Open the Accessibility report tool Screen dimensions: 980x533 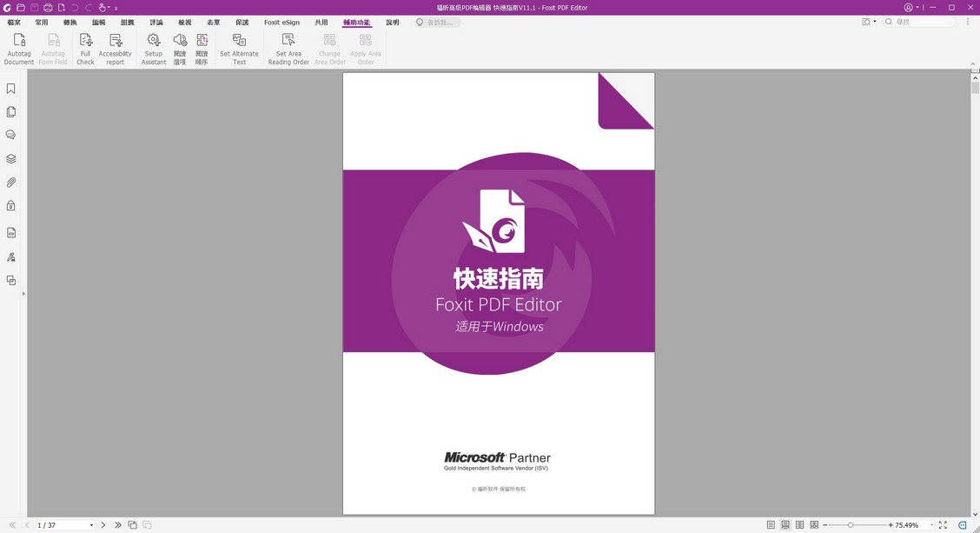point(115,46)
